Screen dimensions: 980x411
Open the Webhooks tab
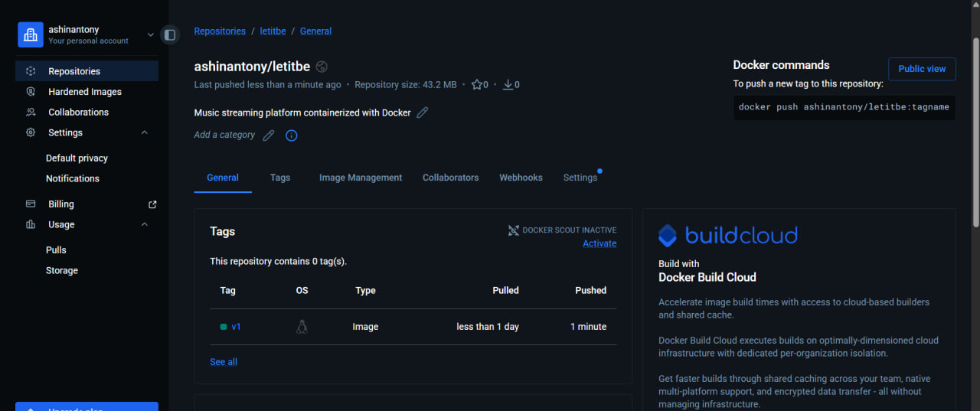[x=521, y=178]
